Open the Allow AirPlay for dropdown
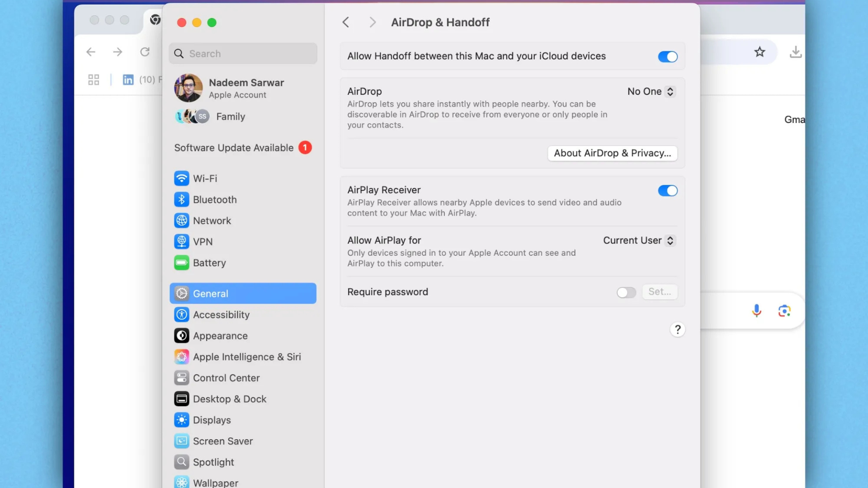This screenshot has height=488, width=868. 638,240
